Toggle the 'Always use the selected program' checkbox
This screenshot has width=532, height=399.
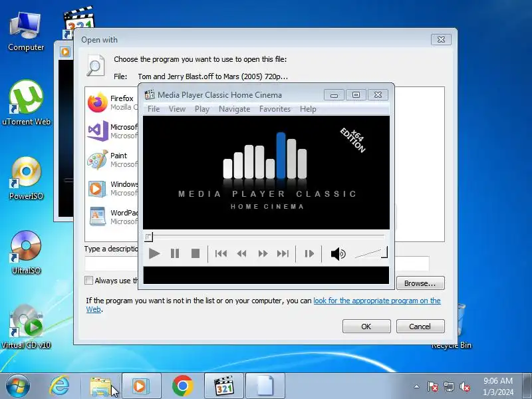coord(88,280)
